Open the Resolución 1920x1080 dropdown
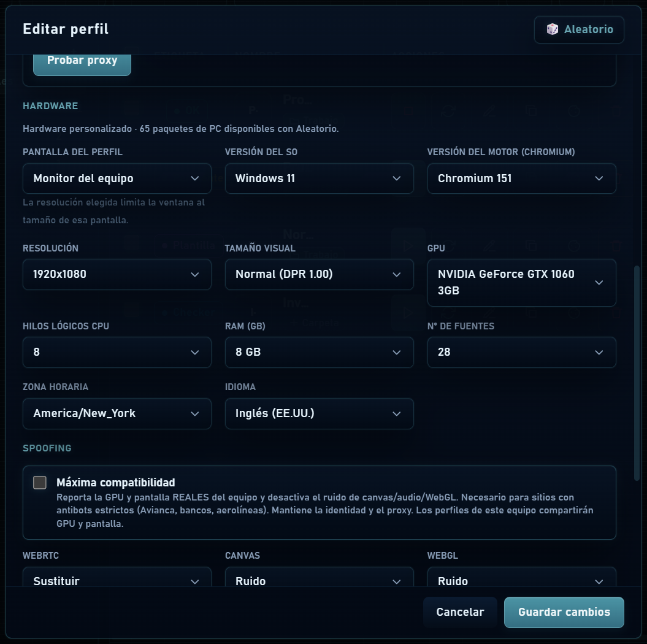 pyautogui.click(x=117, y=274)
